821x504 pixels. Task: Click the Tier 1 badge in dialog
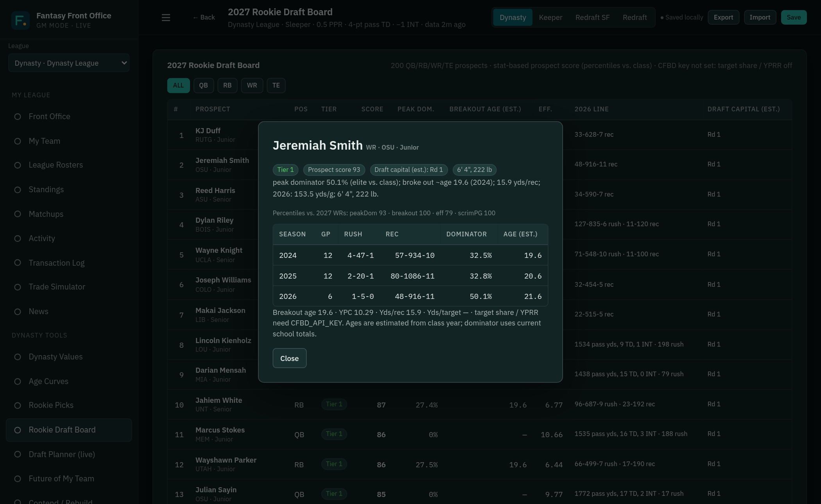point(285,170)
